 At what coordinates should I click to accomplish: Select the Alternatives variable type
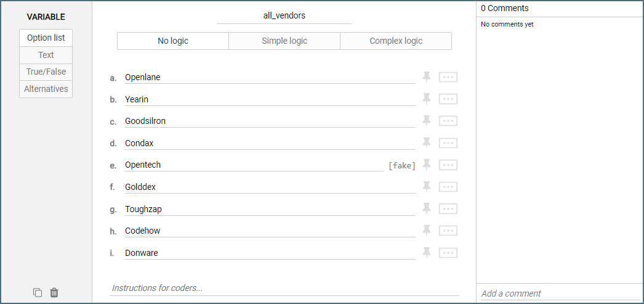pos(46,89)
